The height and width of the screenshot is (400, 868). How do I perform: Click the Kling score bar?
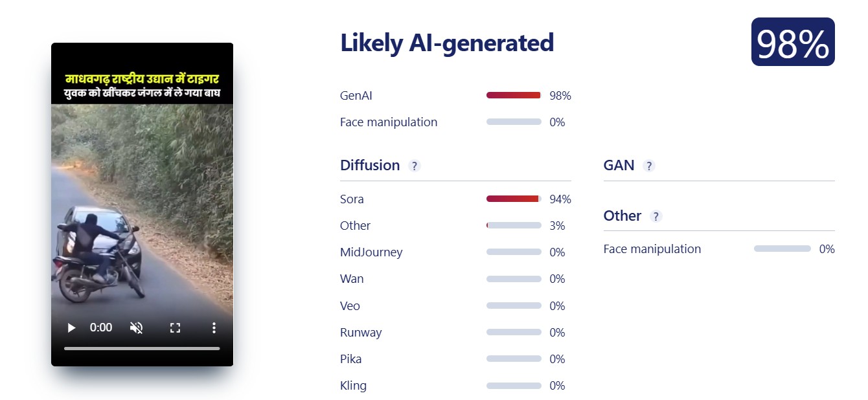[513, 386]
